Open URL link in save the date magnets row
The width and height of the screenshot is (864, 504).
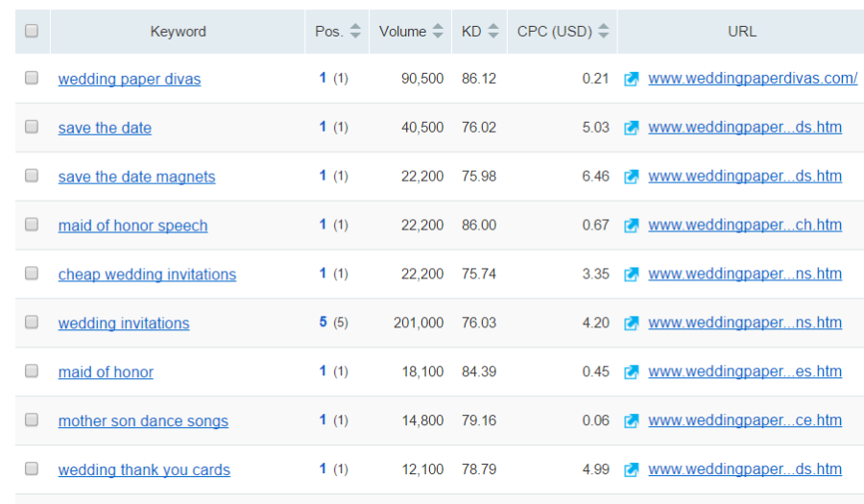[x=745, y=177]
